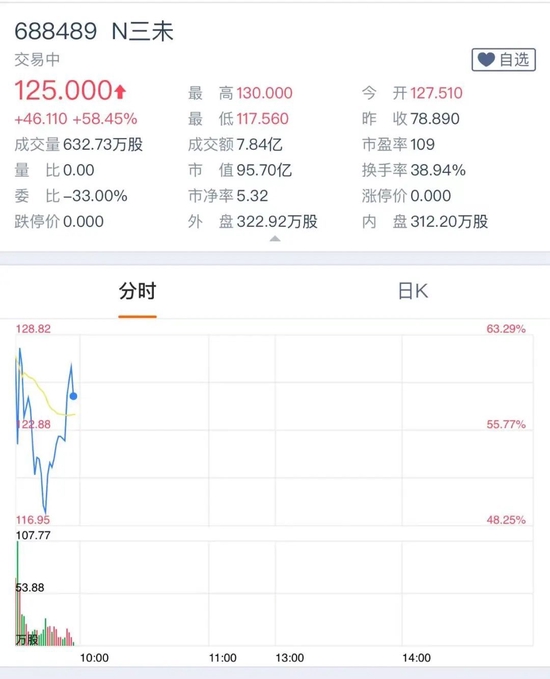Click the current price 125.000

(63, 91)
